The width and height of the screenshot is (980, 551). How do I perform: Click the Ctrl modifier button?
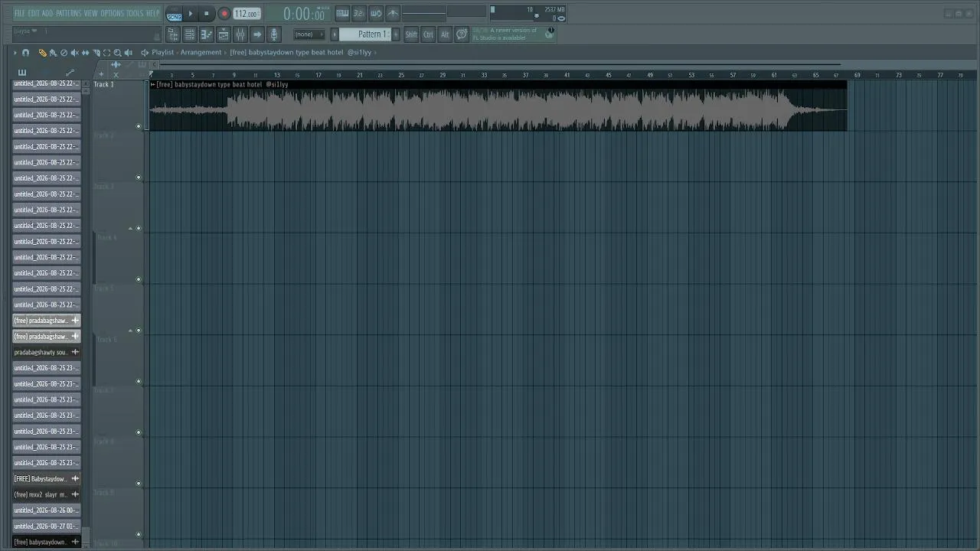coord(428,34)
